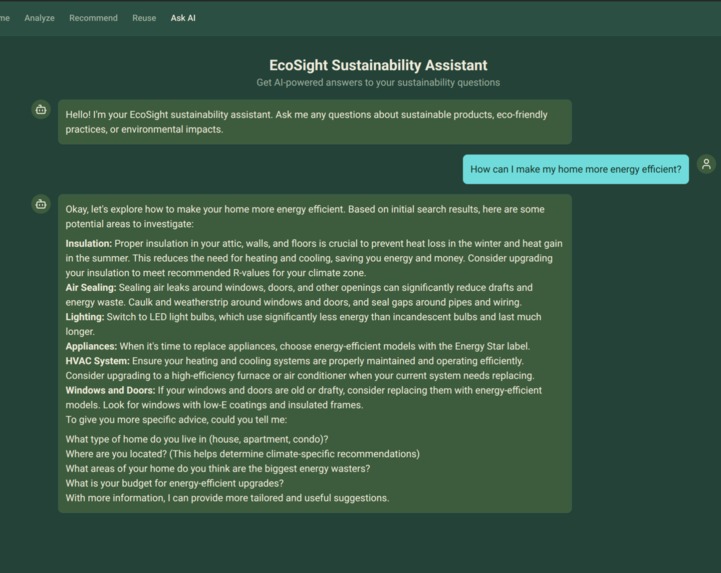Image resolution: width=721 pixels, height=573 pixels.
Task: Click the user avatar icon
Action: 706,164
